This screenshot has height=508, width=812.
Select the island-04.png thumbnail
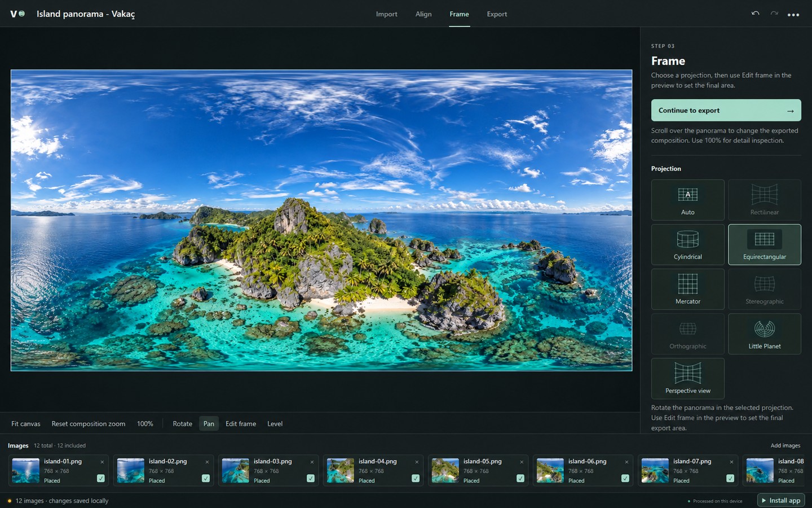tap(341, 470)
